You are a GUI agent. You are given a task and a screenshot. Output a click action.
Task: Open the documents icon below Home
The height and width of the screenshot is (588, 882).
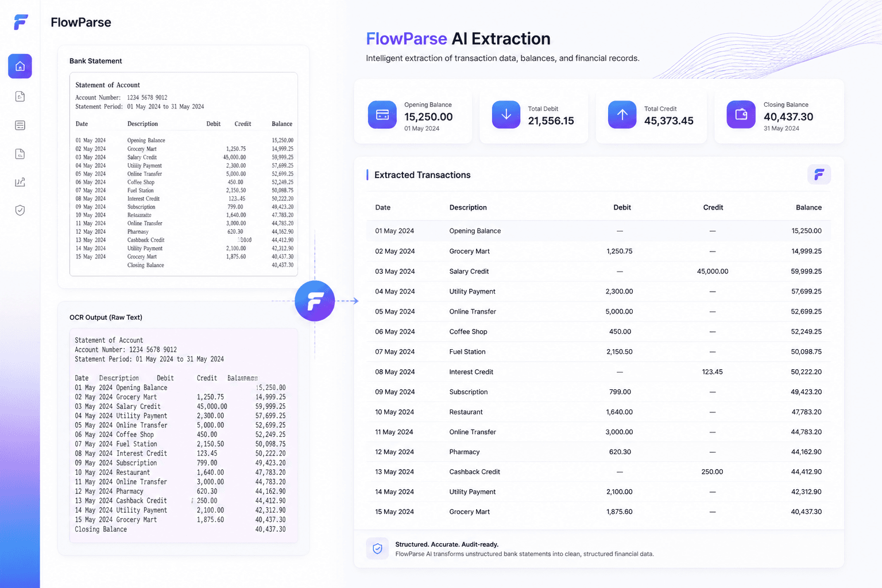point(20,96)
